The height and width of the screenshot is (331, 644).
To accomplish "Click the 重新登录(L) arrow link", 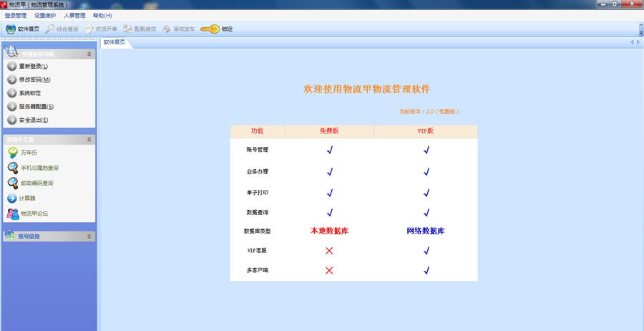I will click(27, 66).
